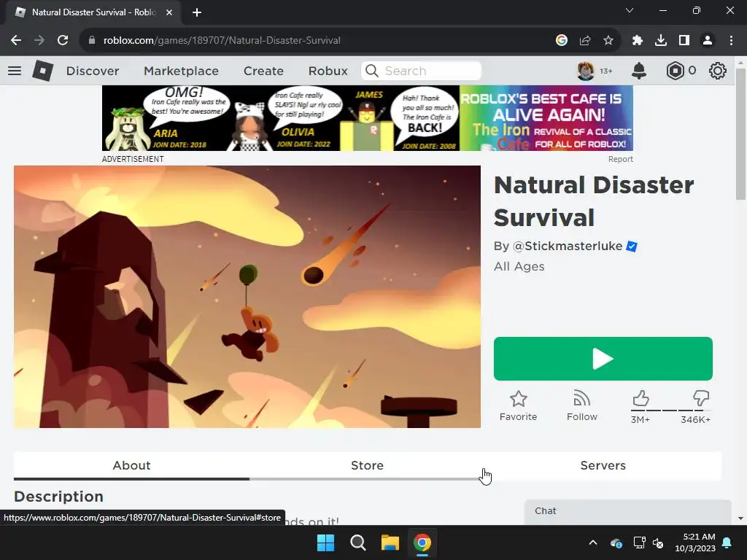Click the '13+' age label in header

point(606,71)
